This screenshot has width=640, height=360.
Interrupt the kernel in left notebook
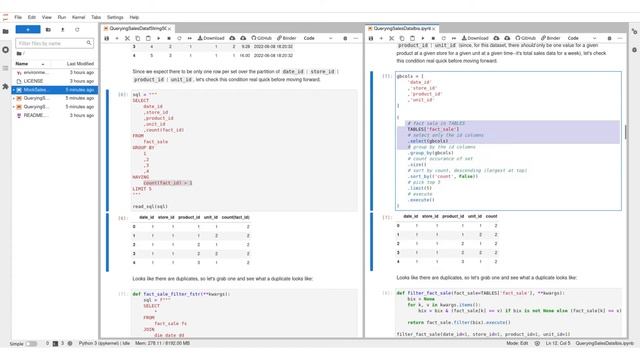click(x=169, y=38)
